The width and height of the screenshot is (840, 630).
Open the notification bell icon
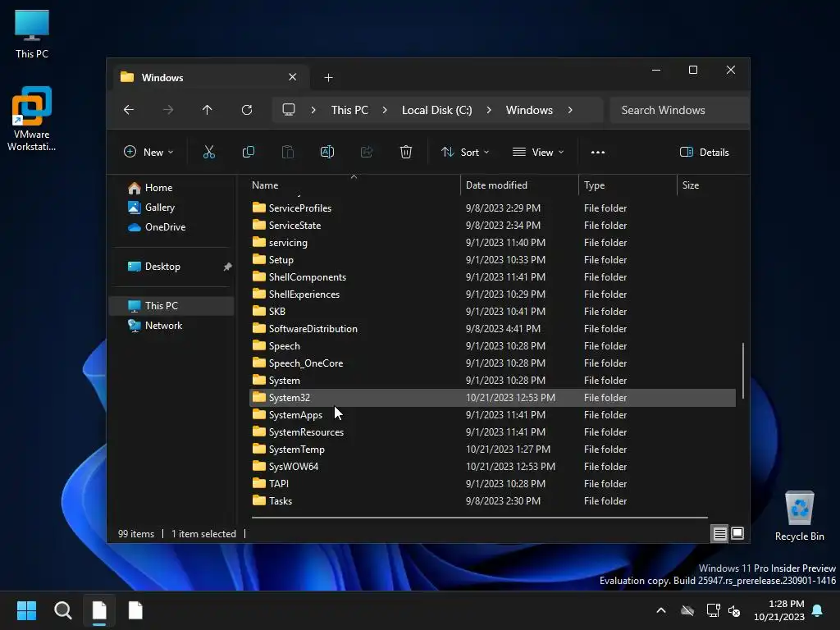tap(818, 610)
